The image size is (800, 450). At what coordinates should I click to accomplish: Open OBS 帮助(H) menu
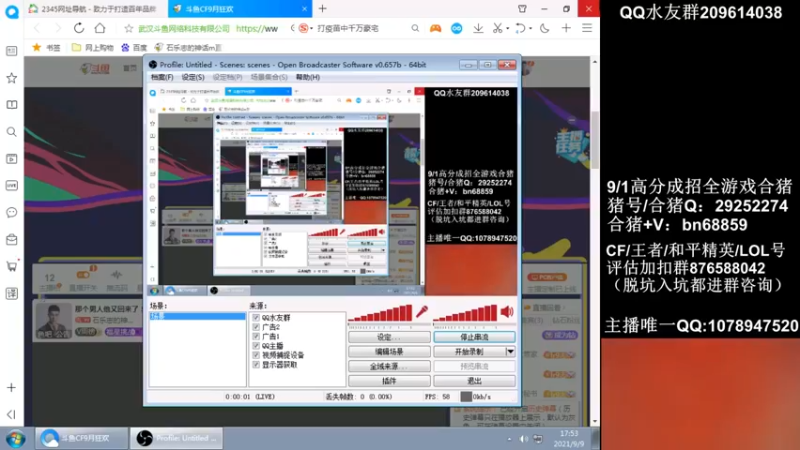tap(308, 77)
